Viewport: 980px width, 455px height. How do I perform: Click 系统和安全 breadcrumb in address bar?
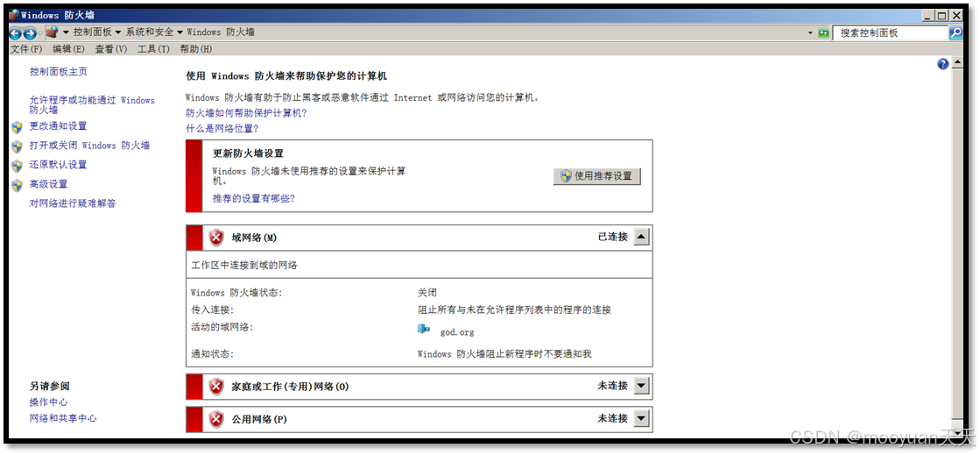pyautogui.click(x=150, y=32)
